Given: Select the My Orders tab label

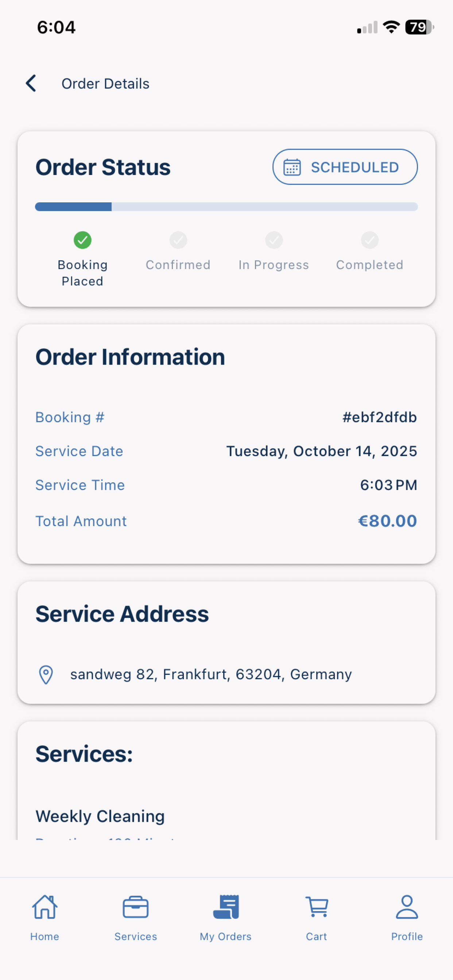Looking at the screenshot, I should tap(226, 936).
